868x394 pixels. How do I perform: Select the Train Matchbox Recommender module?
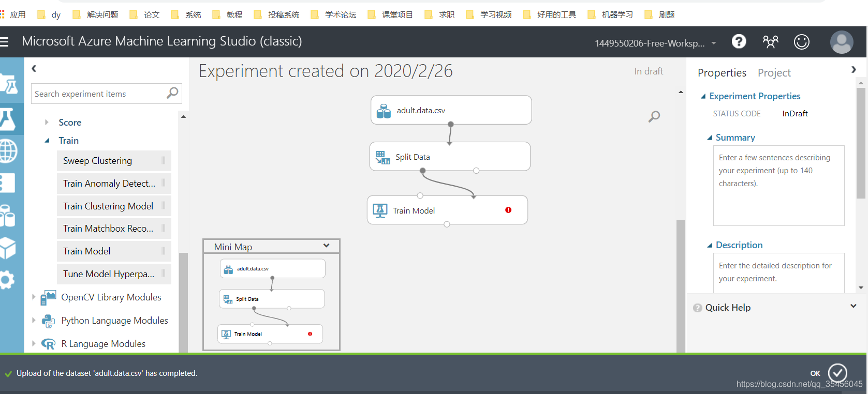tap(114, 229)
